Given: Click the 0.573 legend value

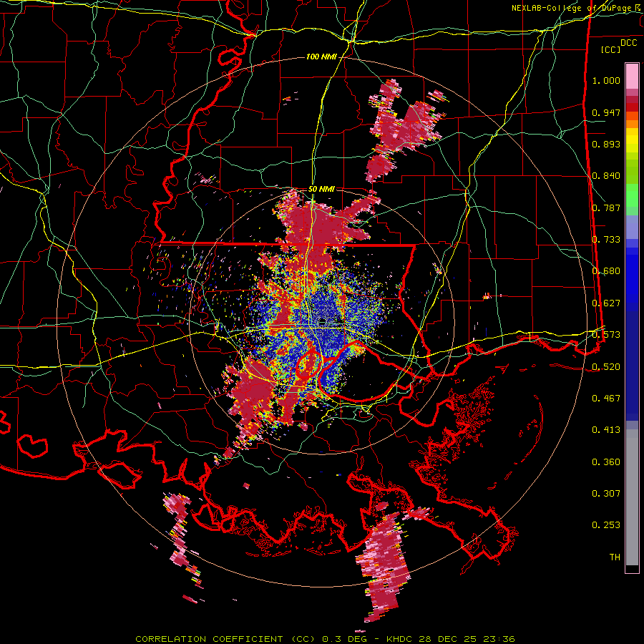Looking at the screenshot, I should [x=606, y=335].
